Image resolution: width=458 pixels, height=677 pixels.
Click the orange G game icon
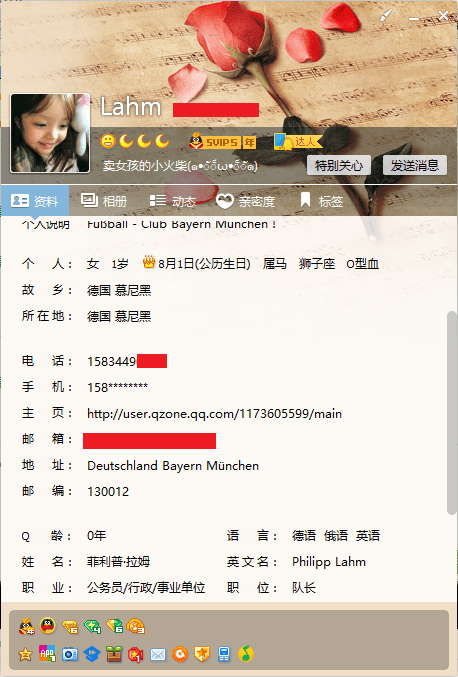180,655
